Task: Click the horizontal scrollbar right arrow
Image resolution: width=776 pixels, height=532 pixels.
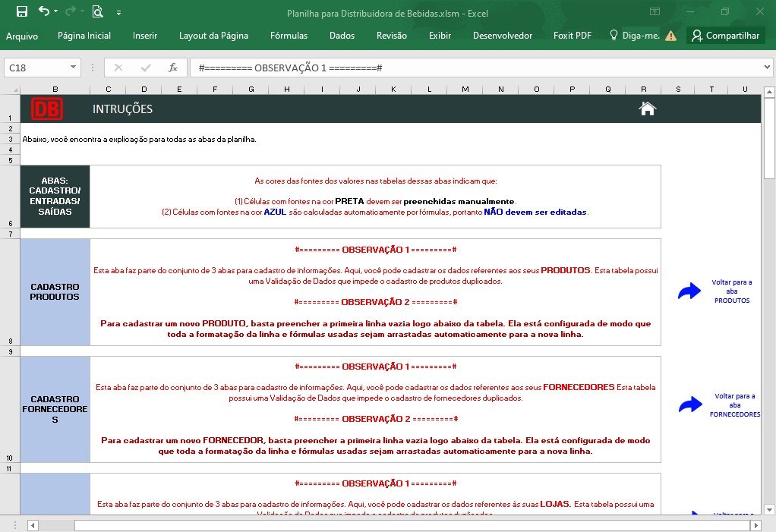Action: click(755, 525)
